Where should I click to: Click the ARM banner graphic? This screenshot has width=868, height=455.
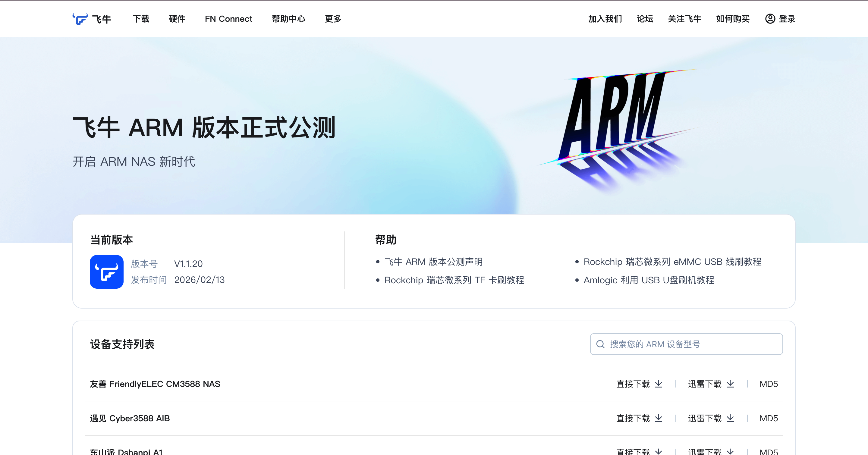[617, 128]
